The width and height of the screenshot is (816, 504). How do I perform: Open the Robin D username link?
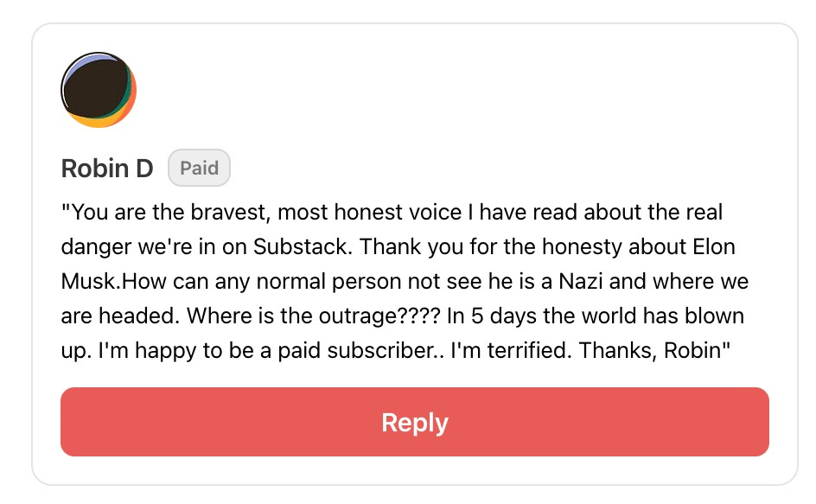tap(107, 169)
